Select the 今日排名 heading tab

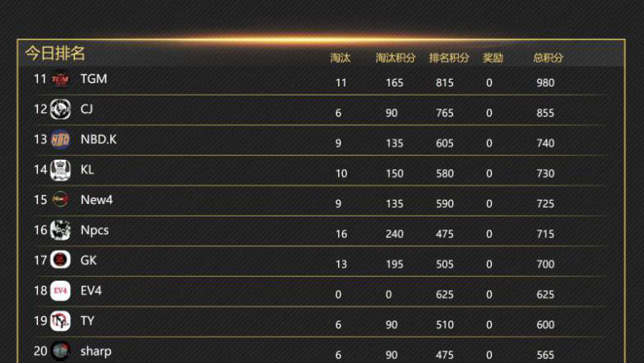point(55,54)
